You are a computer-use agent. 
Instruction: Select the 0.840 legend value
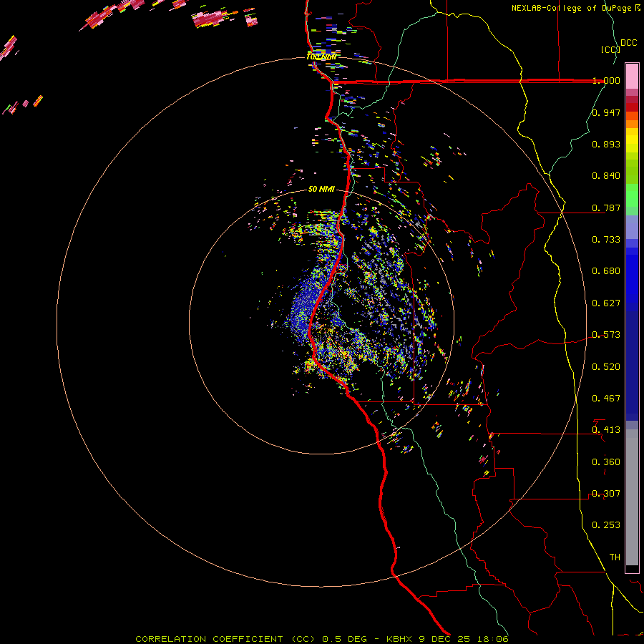pyautogui.click(x=606, y=176)
